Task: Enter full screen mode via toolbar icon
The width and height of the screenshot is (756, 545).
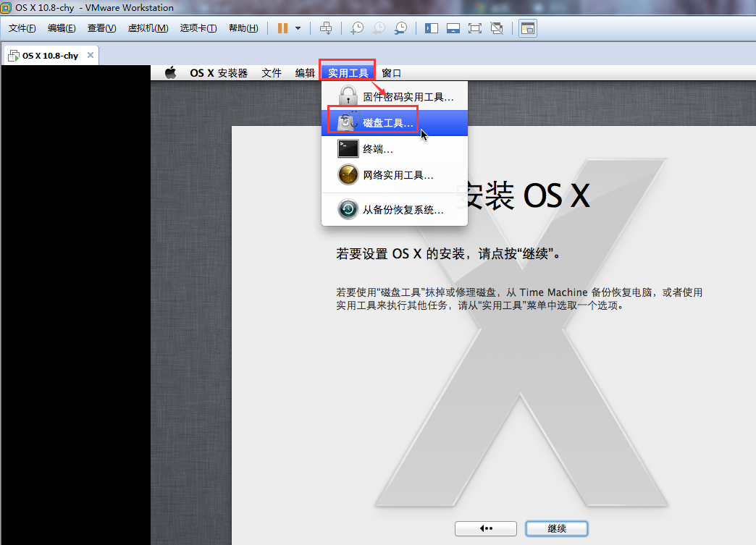Action: tap(475, 28)
